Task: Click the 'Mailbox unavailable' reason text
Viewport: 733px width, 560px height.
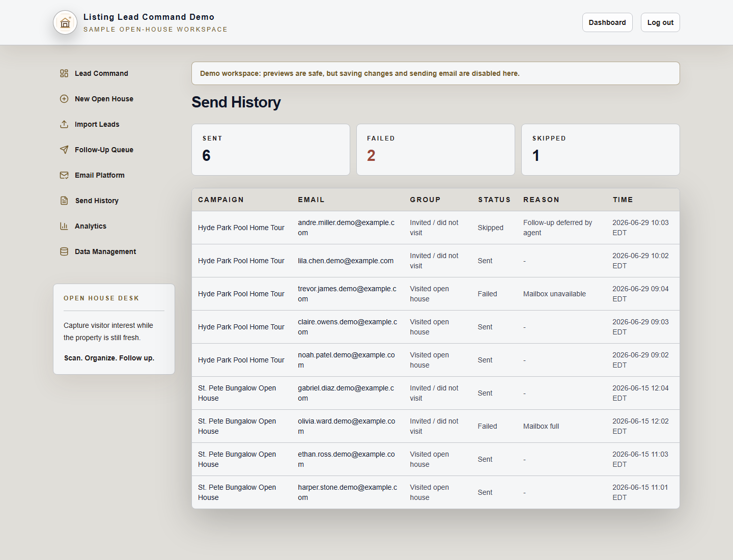Action: (554, 294)
